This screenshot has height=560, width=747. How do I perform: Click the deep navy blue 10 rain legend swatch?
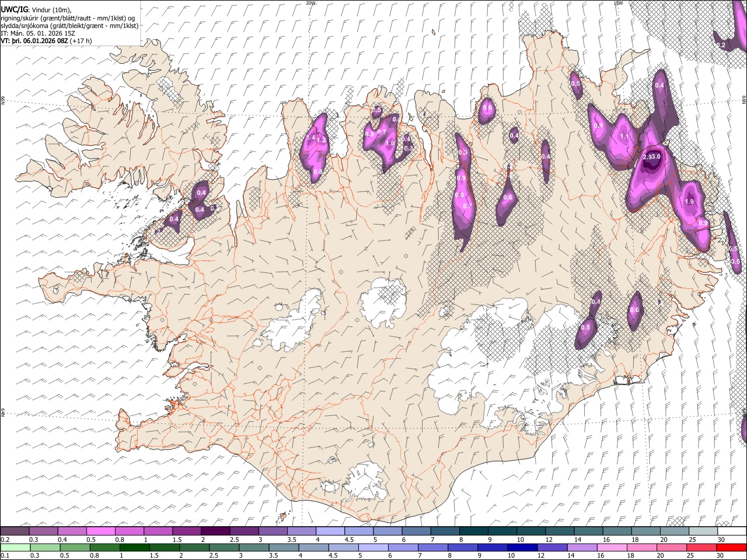click(522, 547)
